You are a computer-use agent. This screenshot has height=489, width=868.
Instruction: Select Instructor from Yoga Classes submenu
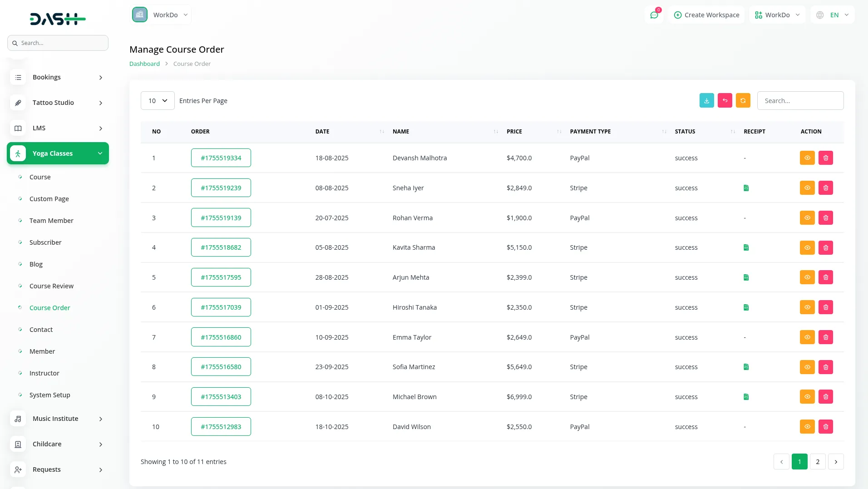tap(44, 373)
